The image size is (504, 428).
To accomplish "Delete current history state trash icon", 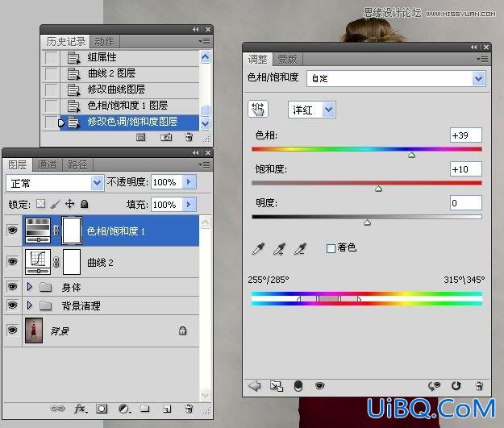I will pos(189,138).
